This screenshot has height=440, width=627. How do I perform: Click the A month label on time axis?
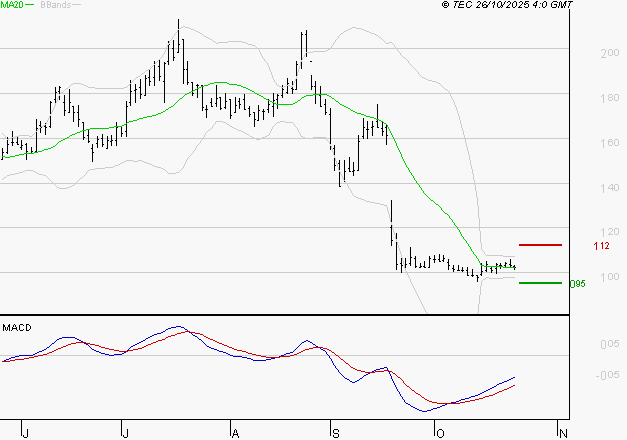(x=236, y=434)
